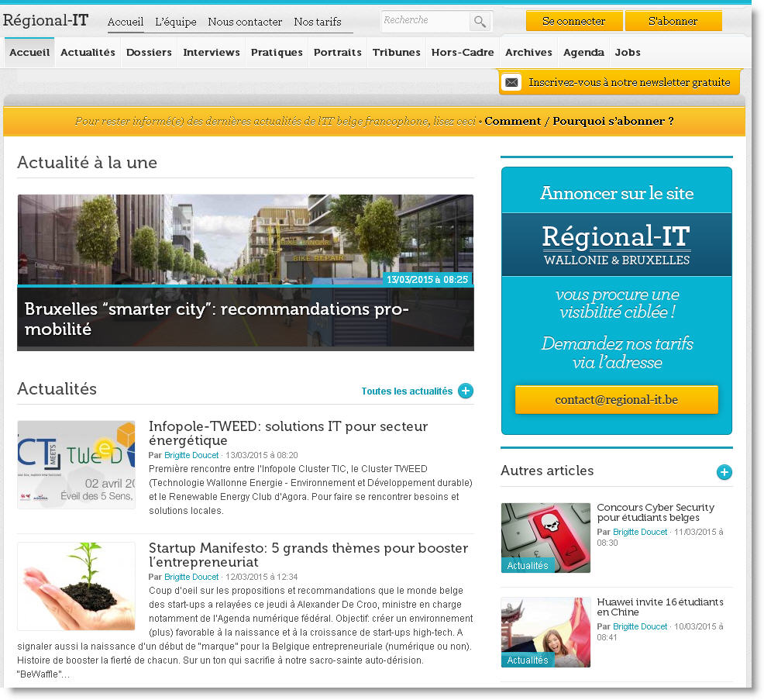Open the Interviews section

(x=211, y=52)
